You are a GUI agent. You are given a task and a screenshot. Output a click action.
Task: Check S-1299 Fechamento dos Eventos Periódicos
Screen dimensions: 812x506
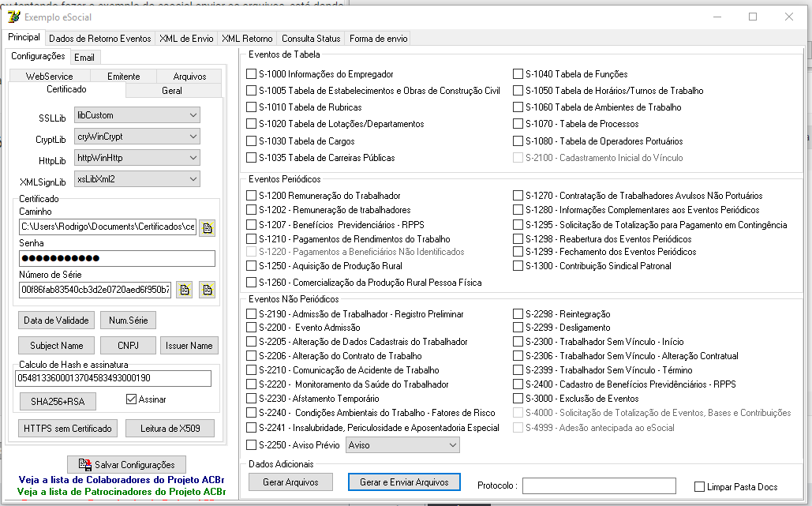click(x=518, y=252)
